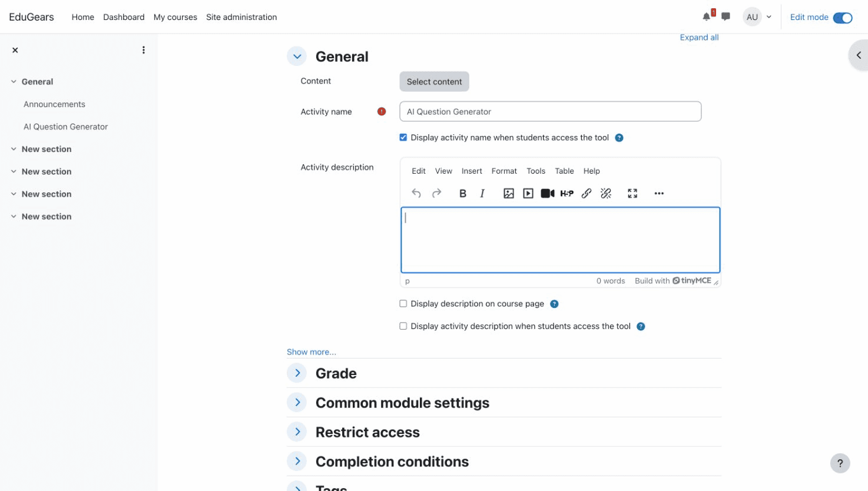The height and width of the screenshot is (491, 868).
Task: Click the Redo icon in the text editor
Action: 436,193
